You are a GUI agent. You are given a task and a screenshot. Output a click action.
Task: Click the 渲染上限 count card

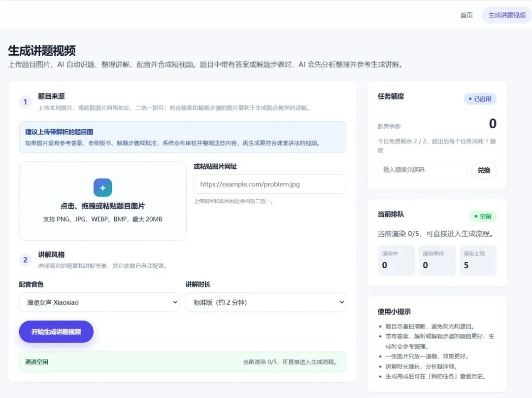pos(478,260)
